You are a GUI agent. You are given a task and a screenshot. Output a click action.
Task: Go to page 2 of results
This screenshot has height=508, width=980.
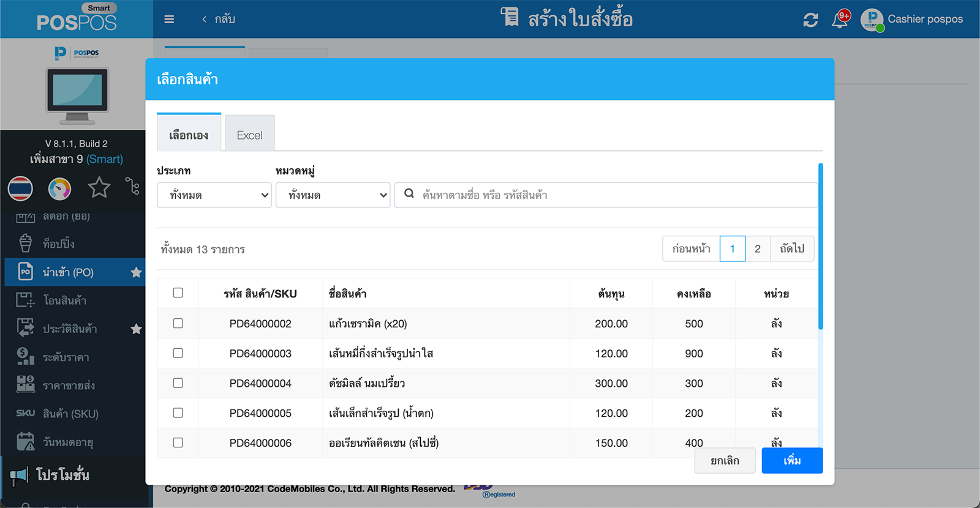(x=757, y=248)
